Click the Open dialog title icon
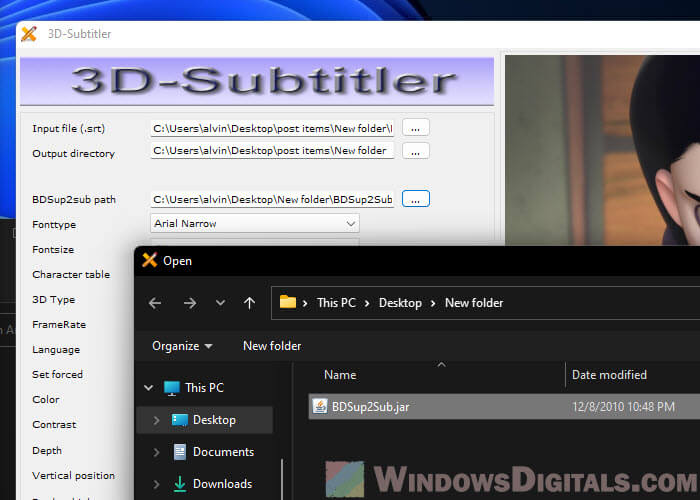Image resolution: width=700 pixels, height=500 pixels. (150, 260)
